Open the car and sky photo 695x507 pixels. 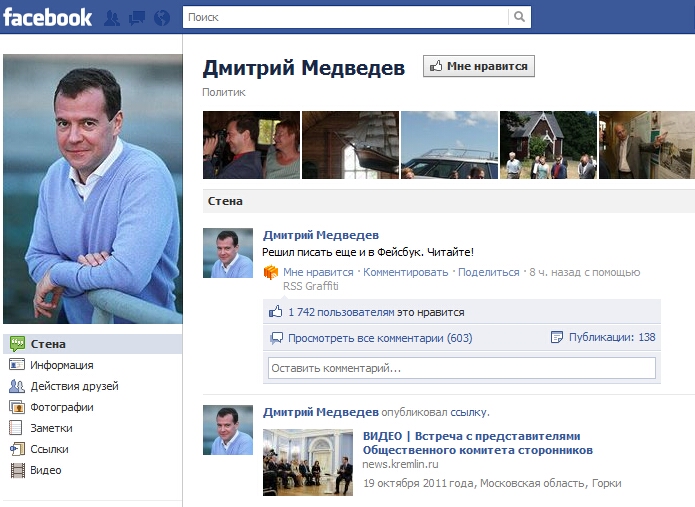coord(449,145)
